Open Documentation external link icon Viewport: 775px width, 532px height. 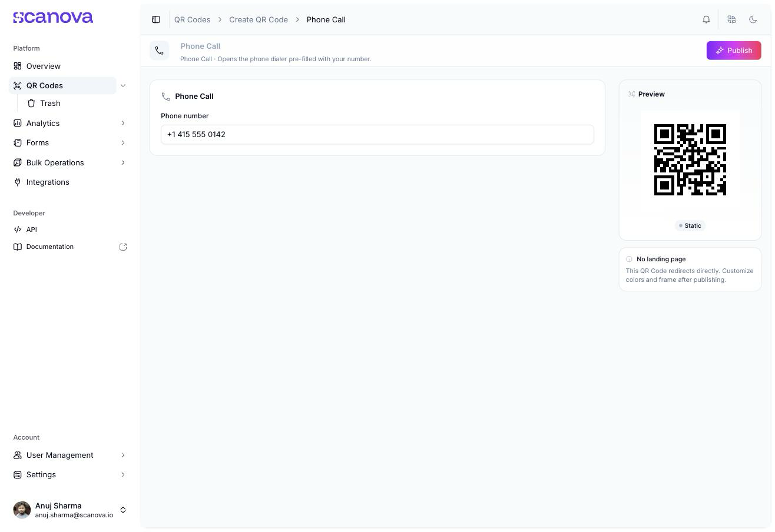(123, 247)
